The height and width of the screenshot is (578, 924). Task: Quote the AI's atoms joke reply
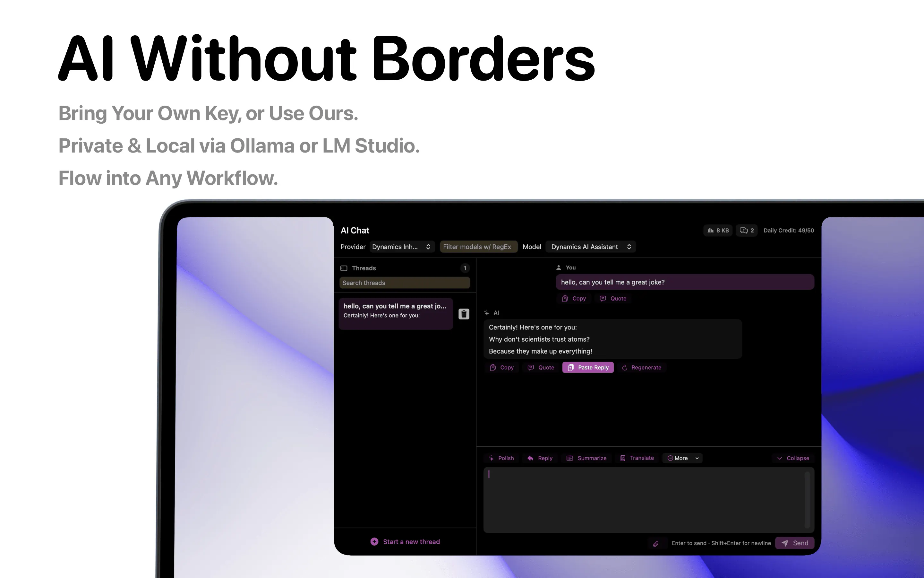[x=541, y=367]
